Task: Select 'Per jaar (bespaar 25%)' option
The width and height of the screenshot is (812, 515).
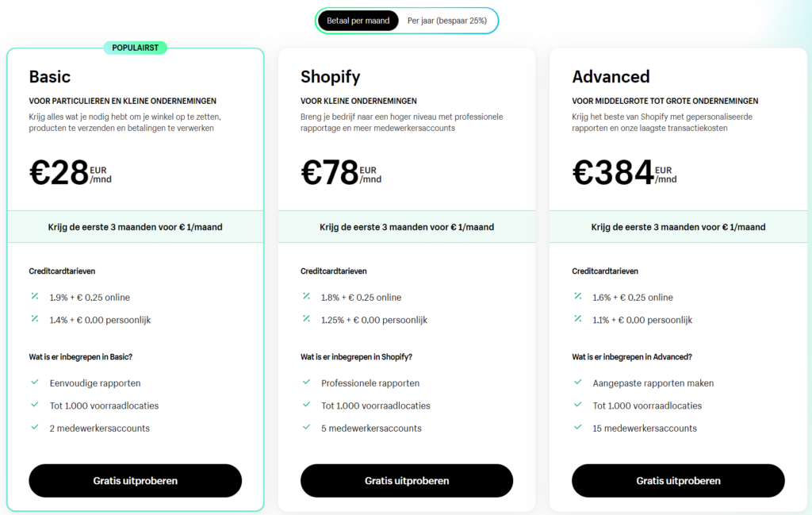Action: 447,21
